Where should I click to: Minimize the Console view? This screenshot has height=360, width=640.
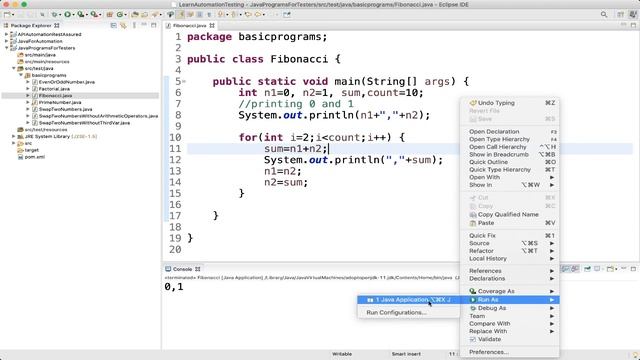pyautogui.click(x=624, y=268)
